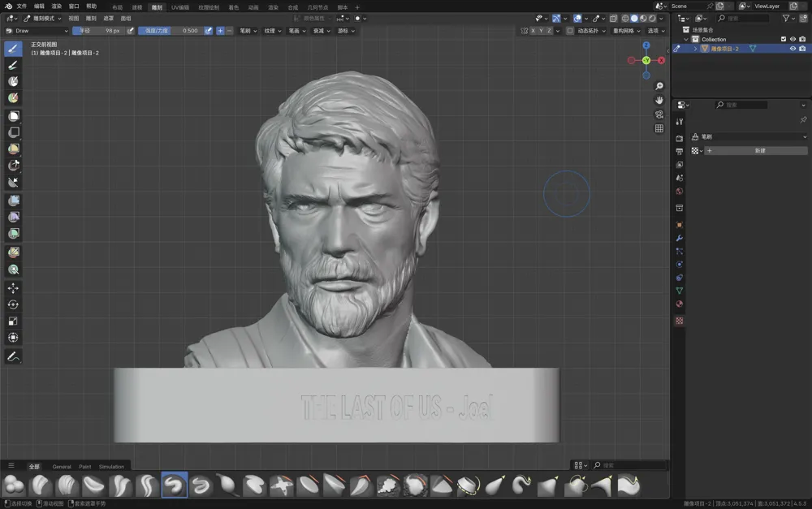Select the Box Hide tool
The height and width of the screenshot is (509, 812).
click(14, 132)
